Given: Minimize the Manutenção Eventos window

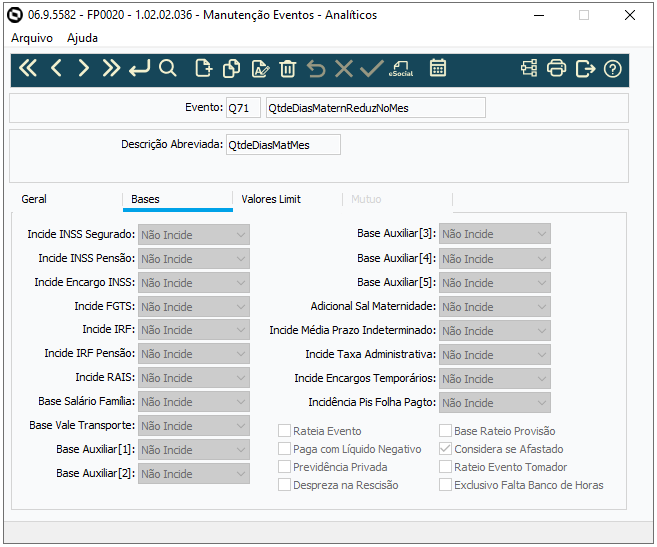Looking at the screenshot, I should (539, 16).
